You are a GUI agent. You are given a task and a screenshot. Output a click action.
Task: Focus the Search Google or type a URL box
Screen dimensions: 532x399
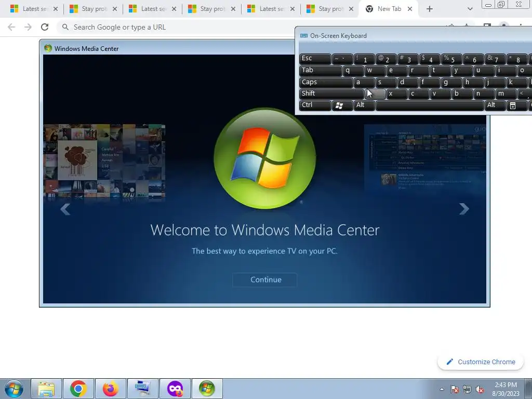[177, 27]
